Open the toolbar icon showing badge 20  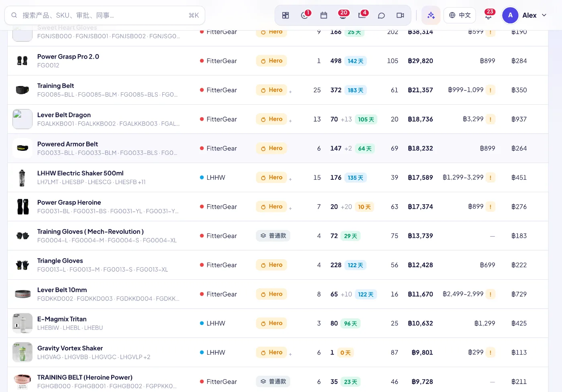tap(343, 15)
